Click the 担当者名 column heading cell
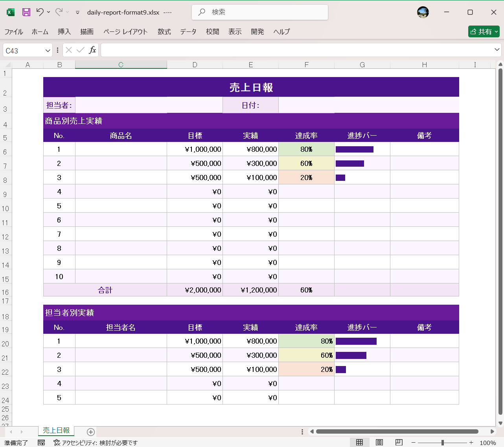 [x=121, y=327]
